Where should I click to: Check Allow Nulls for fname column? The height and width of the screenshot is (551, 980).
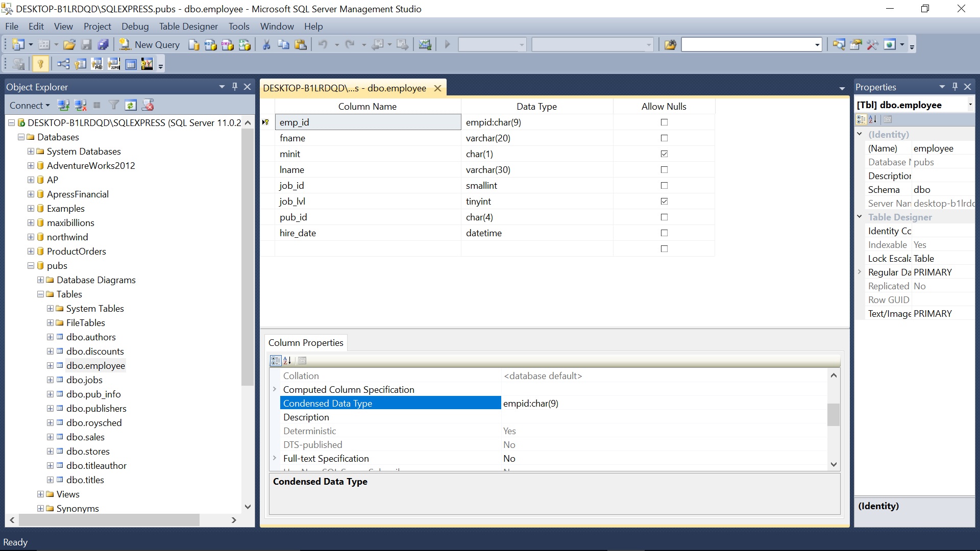[x=664, y=138]
